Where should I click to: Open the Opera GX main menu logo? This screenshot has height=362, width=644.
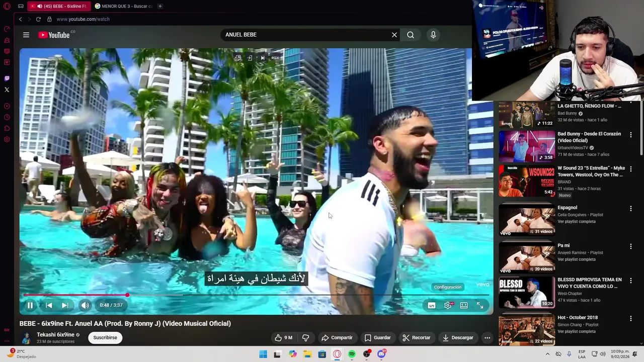tap(7, 6)
